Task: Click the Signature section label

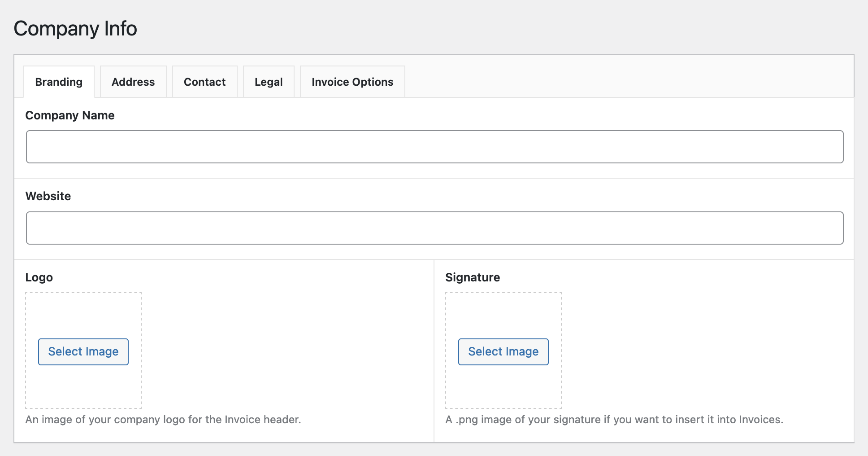Action: (x=473, y=277)
